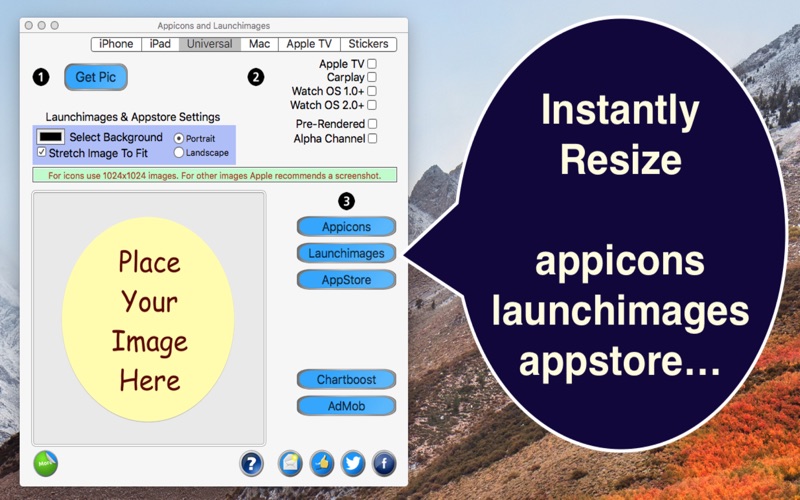Click the Place Your Image Here area
Viewport: 800px width, 500px height.
click(148, 318)
